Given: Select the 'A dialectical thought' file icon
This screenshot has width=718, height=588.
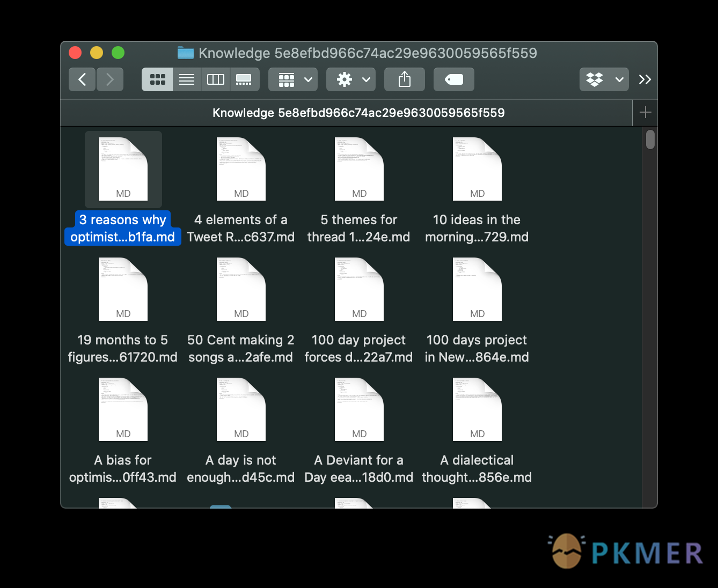Looking at the screenshot, I should 478,409.
